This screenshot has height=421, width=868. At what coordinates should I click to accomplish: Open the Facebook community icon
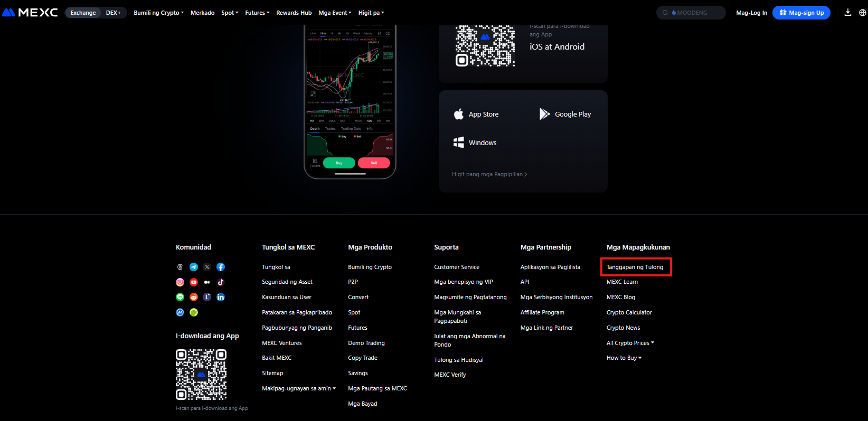221,267
